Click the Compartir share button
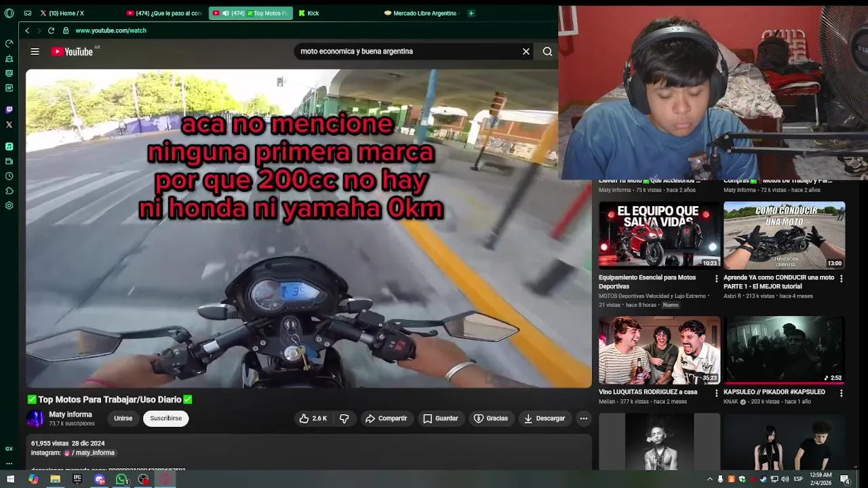Screen dimensions: 868x488 (386, 419)
